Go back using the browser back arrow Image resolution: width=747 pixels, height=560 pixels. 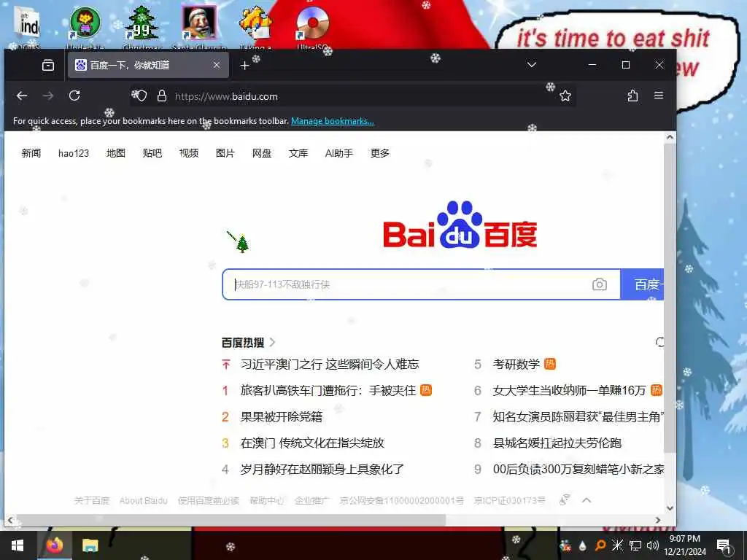tap(22, 96)
